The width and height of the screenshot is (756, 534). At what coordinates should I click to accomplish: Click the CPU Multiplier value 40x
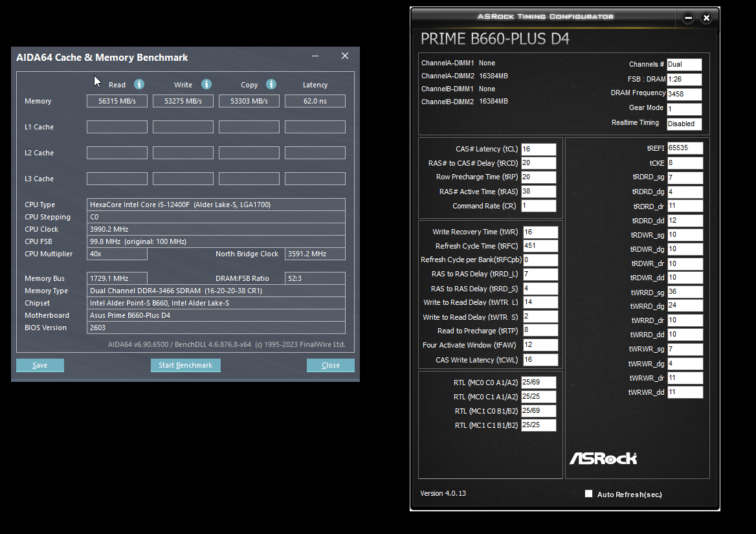pos(117,254)
